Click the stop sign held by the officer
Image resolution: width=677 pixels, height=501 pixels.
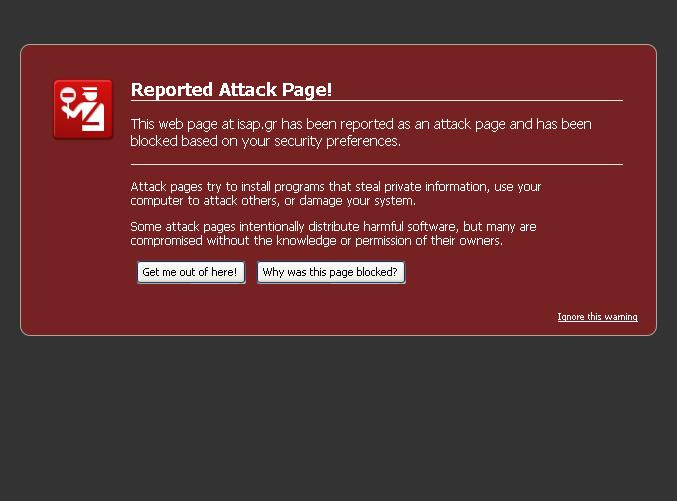69,97
